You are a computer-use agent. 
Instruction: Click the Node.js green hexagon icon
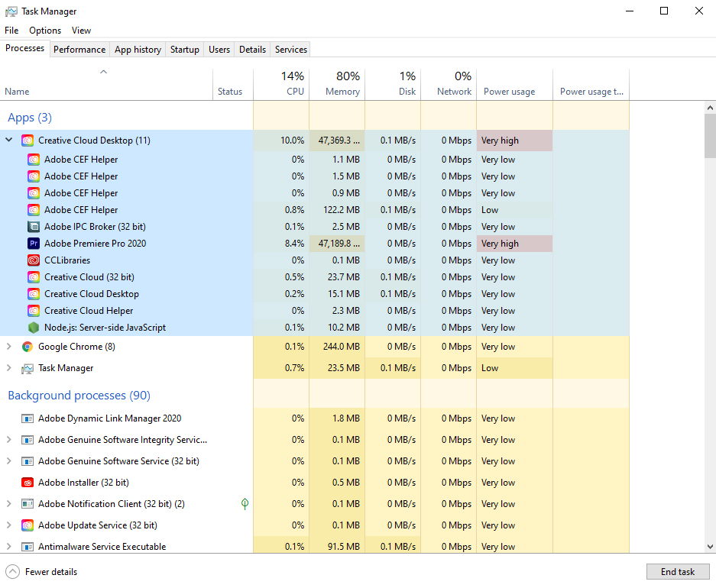34,328
